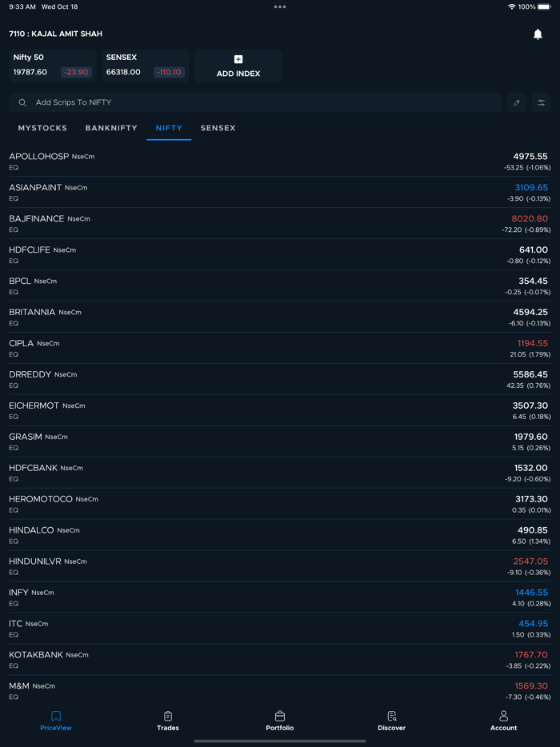The height and width of the screenshot is (747, 560).
Task: Open BAJFINANCE stock row
Action: 280,223
